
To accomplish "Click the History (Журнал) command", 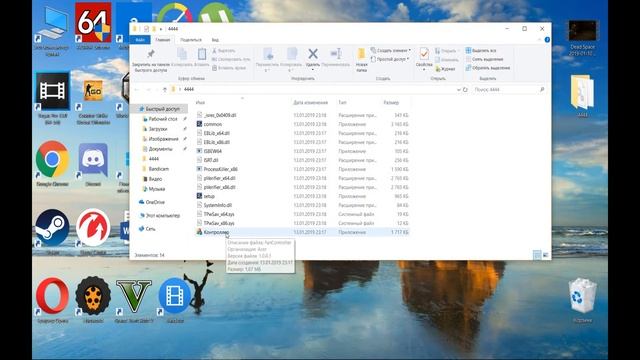I will (445, 69).
